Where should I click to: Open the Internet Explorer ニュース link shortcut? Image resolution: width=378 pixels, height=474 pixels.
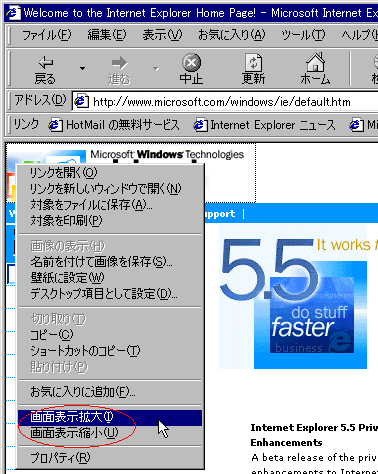click(264, 125)
